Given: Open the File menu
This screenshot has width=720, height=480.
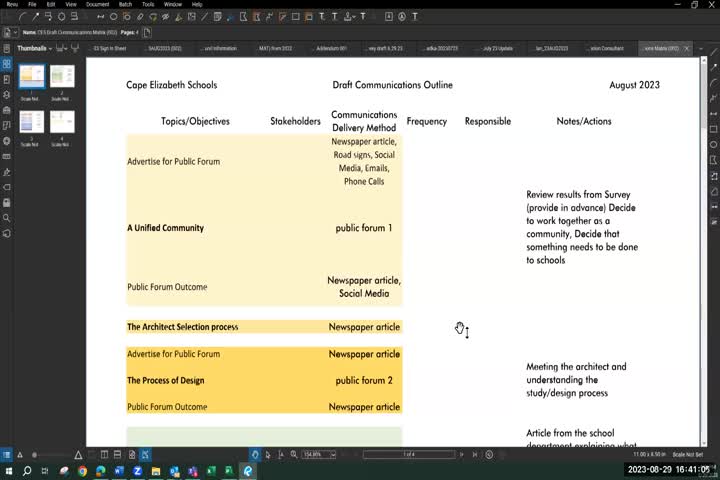Looking at the screenshot, I should (x=32, y=4).
